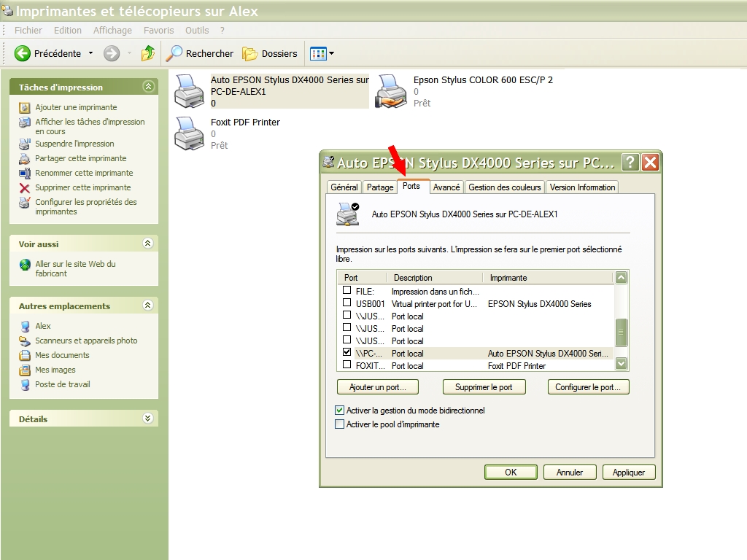Disable Activer la gestion du mode bidirectionnel
The height and width of the screenshot is (560, 747).
340,410
